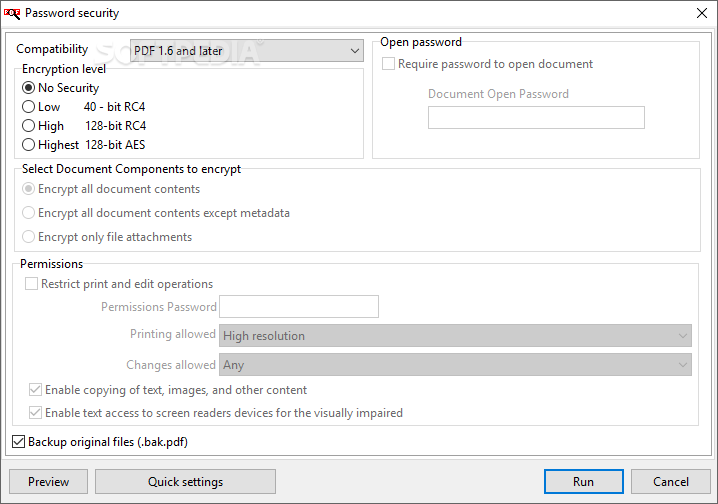Click the PDF app icon in title bar
This screenshot has height=504, width=718.
pyautogui.click(x=12, y=13)
